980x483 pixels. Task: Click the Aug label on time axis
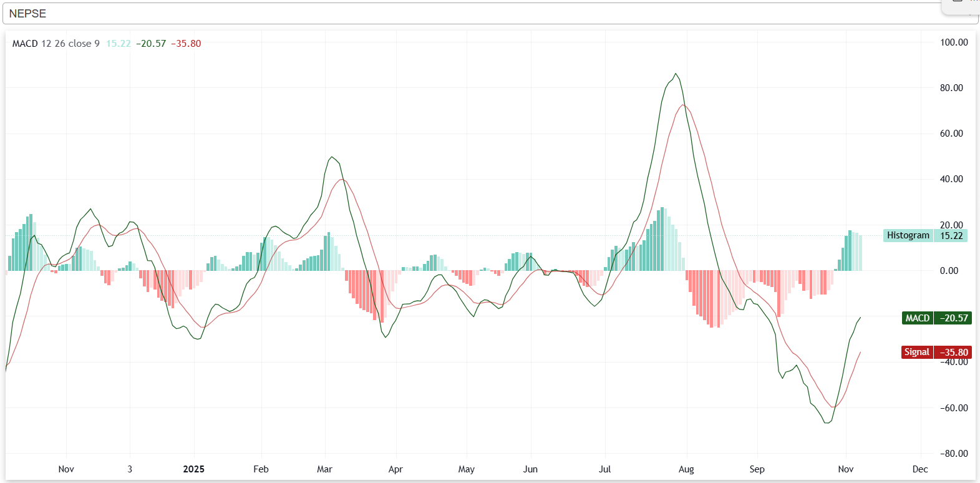pos(686,469)
